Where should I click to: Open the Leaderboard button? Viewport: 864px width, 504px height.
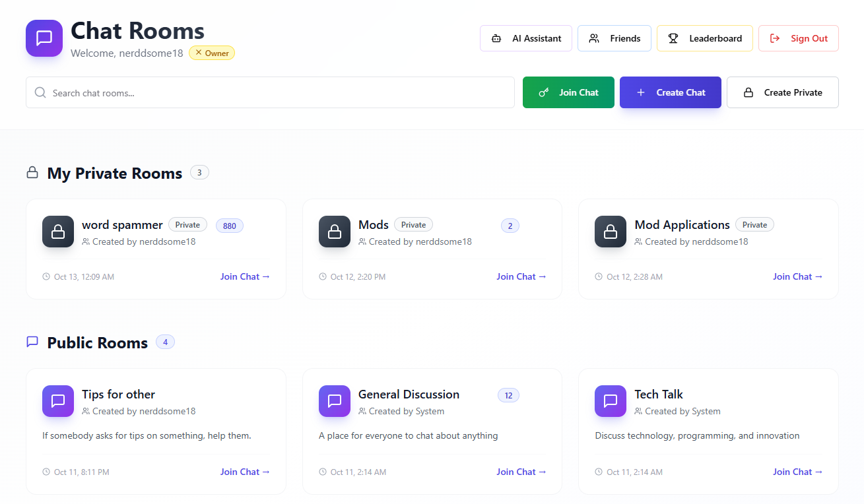pyautogui.click(x=705, y=38)
